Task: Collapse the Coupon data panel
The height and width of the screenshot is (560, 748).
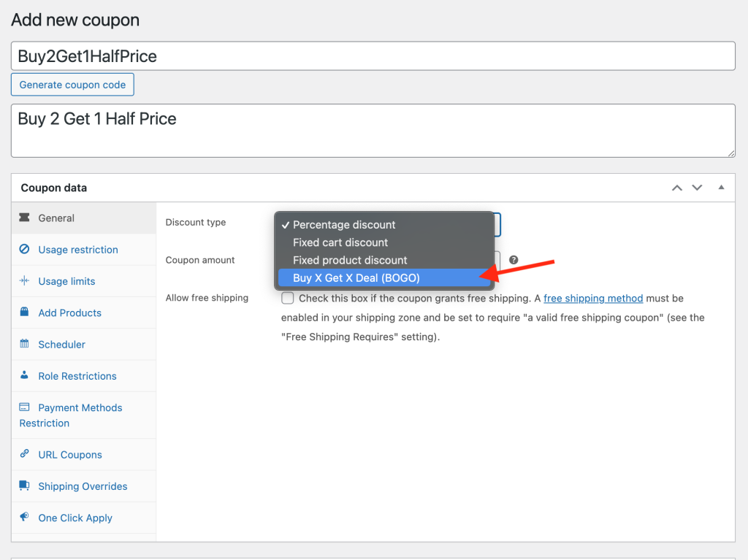Action: click(721, 188)
